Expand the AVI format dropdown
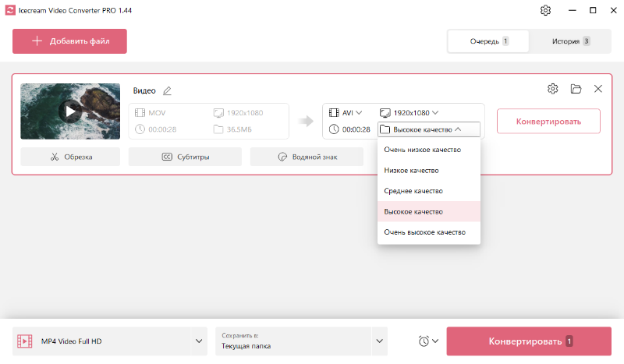Viewport: 624px width, 364px height. pyautogui.click(x=346, y=113)
